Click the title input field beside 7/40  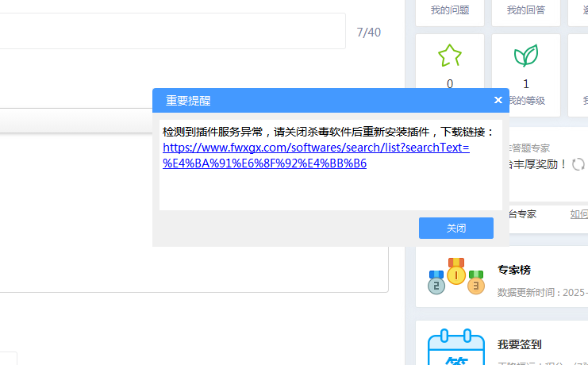click(x=172, y=31)
